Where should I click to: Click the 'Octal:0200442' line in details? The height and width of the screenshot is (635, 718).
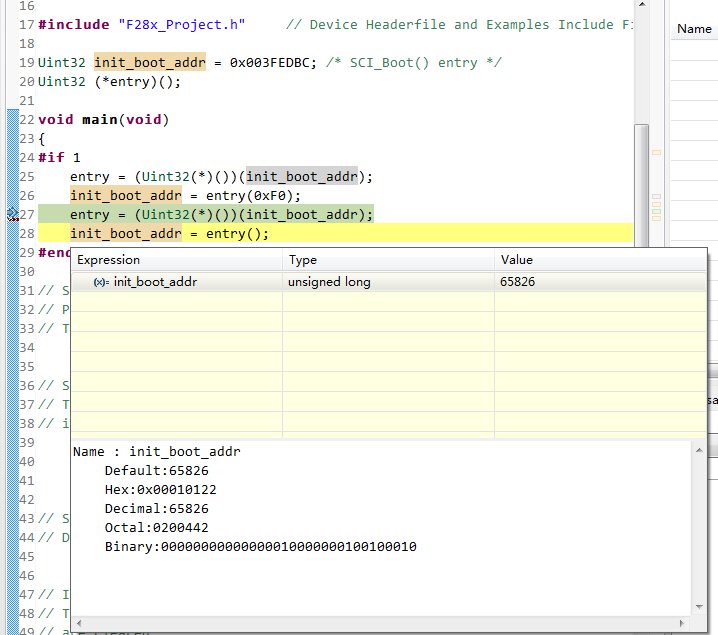click(x=157, y=528)
